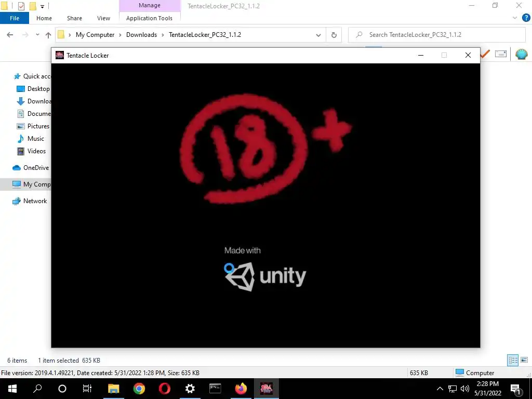Open the File menu in File Explorer

[x=15, y=18]
